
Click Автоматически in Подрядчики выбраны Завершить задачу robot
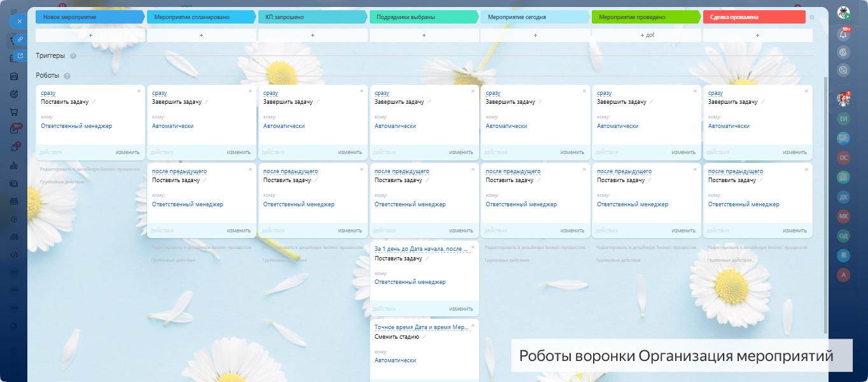tap(395, 126)
